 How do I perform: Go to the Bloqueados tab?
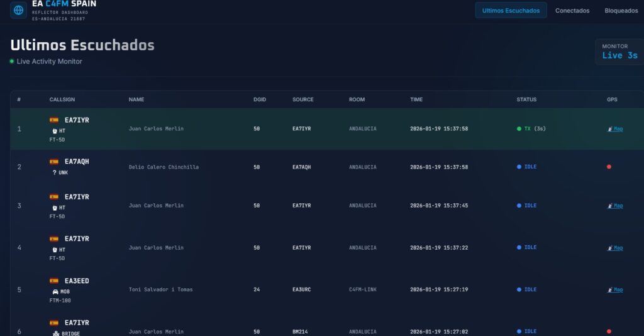(x=621, y=10)
